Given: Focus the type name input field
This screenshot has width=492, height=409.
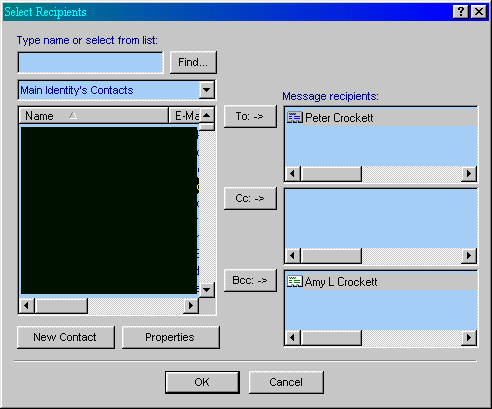Looking at the screenshot, I should click(91, 63).
